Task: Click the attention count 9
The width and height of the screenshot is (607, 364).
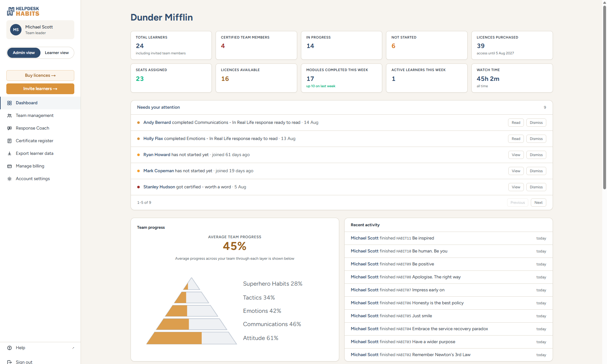Action: [x=545, y=107]
